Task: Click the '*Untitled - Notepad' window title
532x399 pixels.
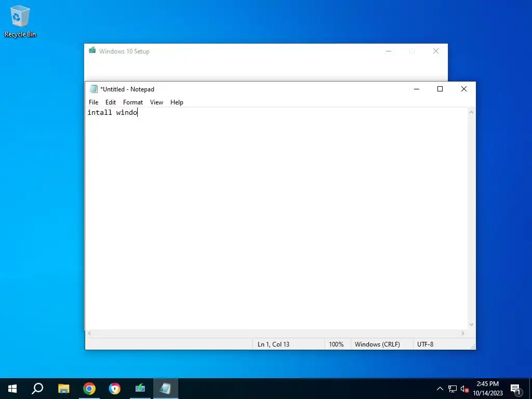Action: click(x=127, y=89)
